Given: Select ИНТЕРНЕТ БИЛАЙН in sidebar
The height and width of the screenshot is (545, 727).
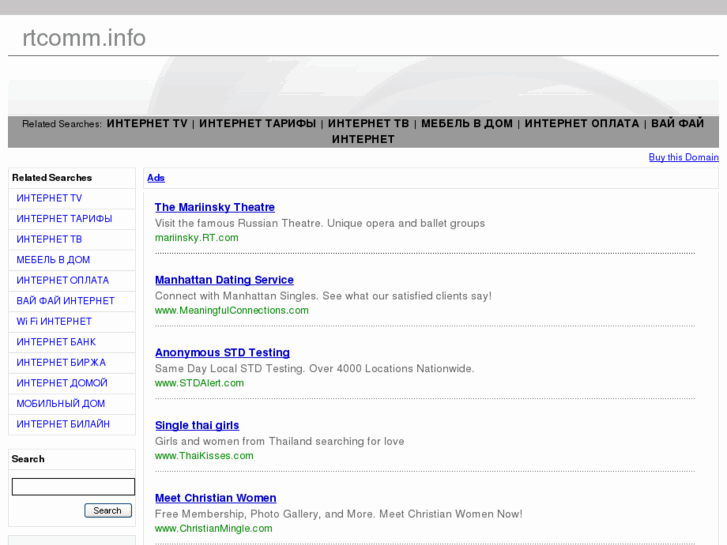Looking at the screenshot, I should click(x=63, y=424).
